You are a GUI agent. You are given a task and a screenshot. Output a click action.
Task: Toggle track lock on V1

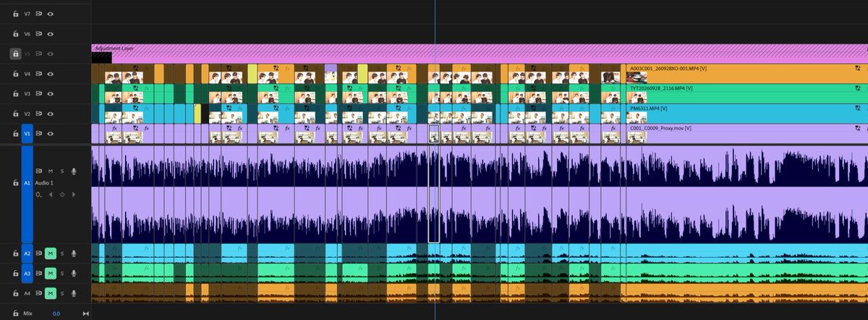pyautogui.click(x=15, y=133)
